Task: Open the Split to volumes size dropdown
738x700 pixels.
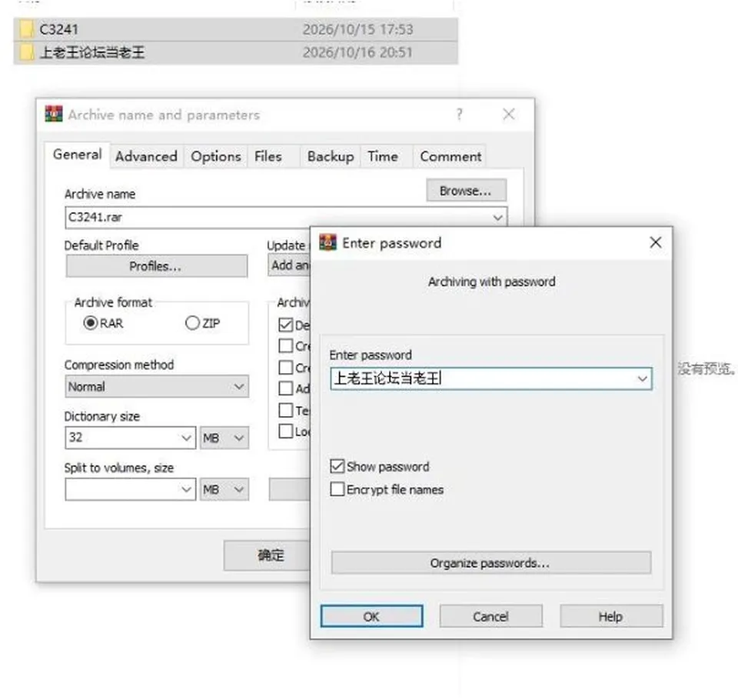Action: click(186, 490)
